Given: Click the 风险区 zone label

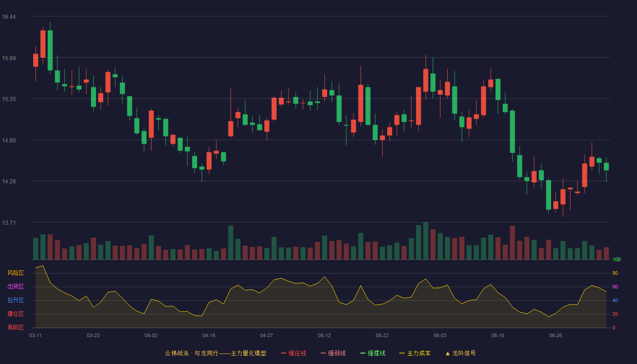Looking at the screenshot, I should 15,273.
